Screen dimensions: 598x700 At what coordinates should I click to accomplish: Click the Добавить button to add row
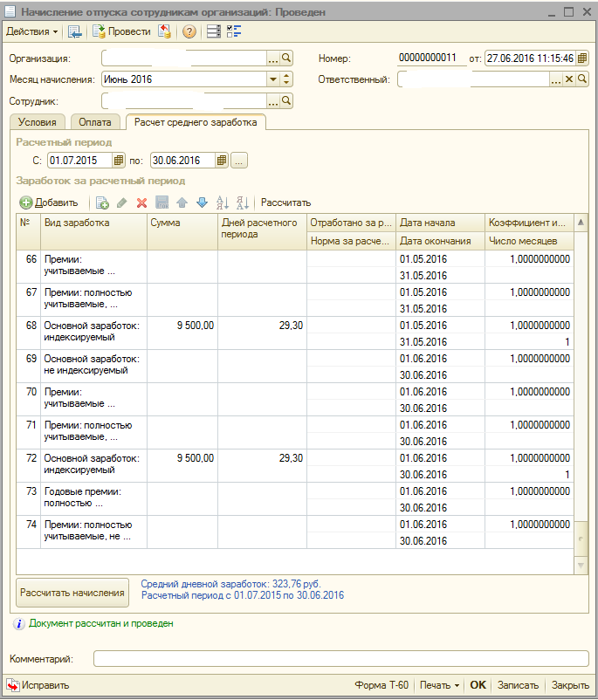coord(49,202)
